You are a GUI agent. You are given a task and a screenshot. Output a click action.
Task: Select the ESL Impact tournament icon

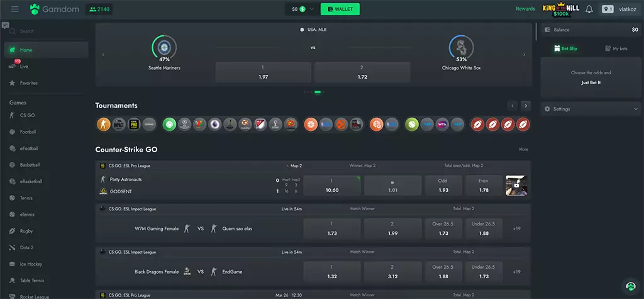119,124
